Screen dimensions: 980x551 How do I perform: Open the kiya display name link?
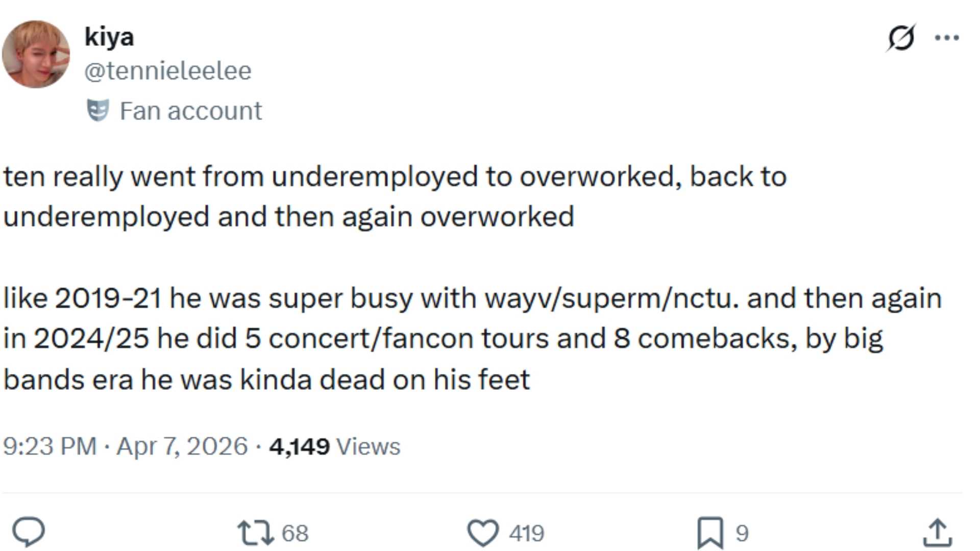click(x=109, y=37)
